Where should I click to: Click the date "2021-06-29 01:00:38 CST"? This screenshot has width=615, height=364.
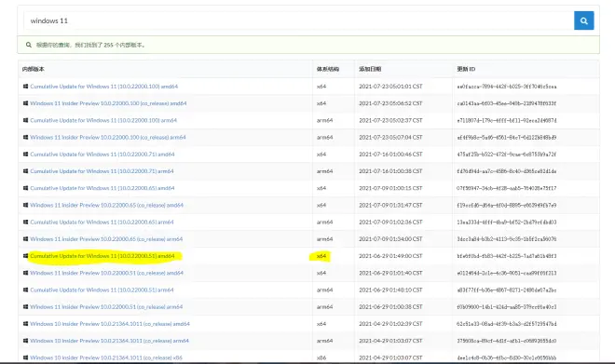click(x=390, y=306)
